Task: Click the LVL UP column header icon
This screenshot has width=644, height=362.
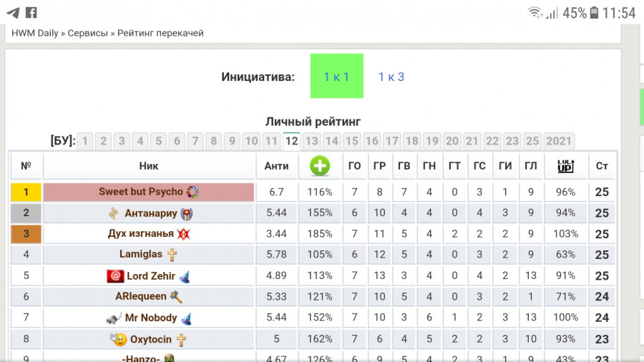Action: click(565, 166)
